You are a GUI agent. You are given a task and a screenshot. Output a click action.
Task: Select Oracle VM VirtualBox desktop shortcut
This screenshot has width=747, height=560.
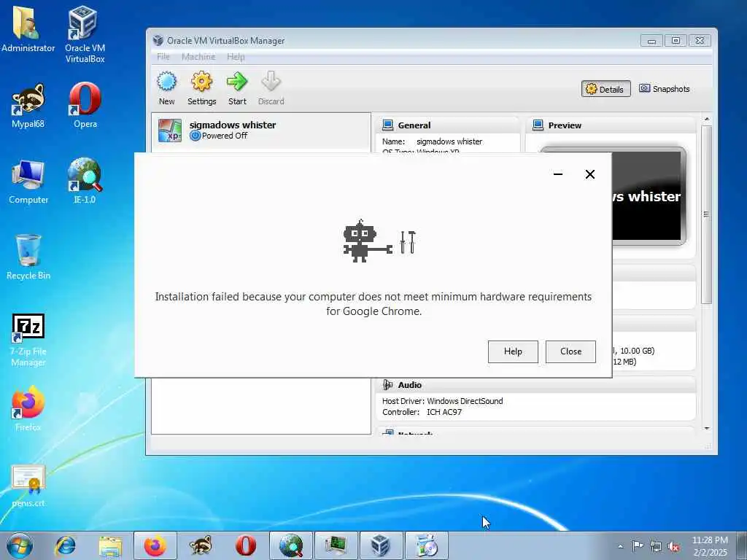(85, 34)
